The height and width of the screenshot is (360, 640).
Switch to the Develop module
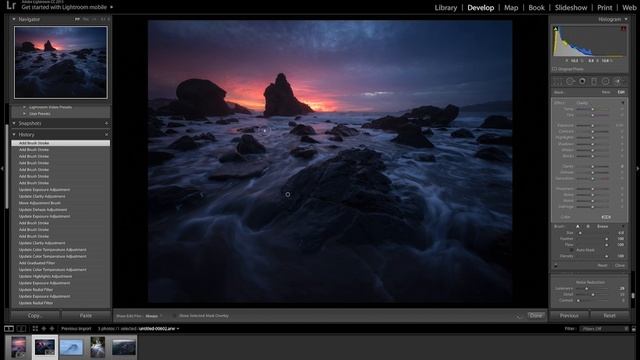click(481, 8)
